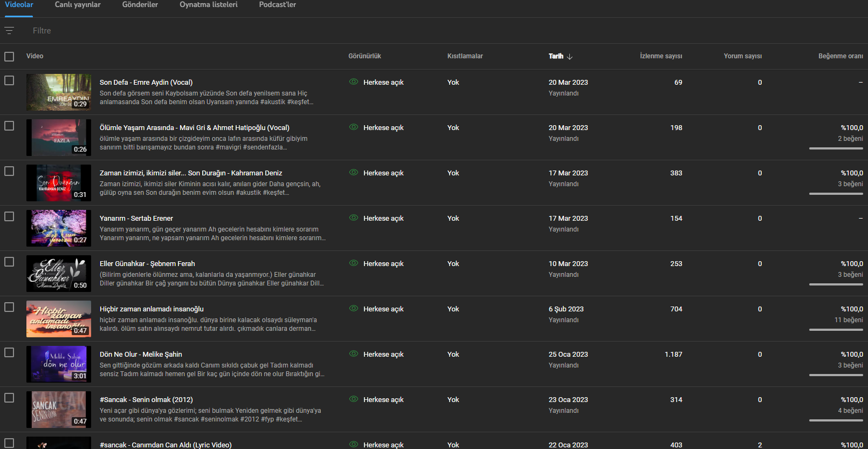The image size is (868, 449).
Task: Open the filter icon
Action: point(9,31)
